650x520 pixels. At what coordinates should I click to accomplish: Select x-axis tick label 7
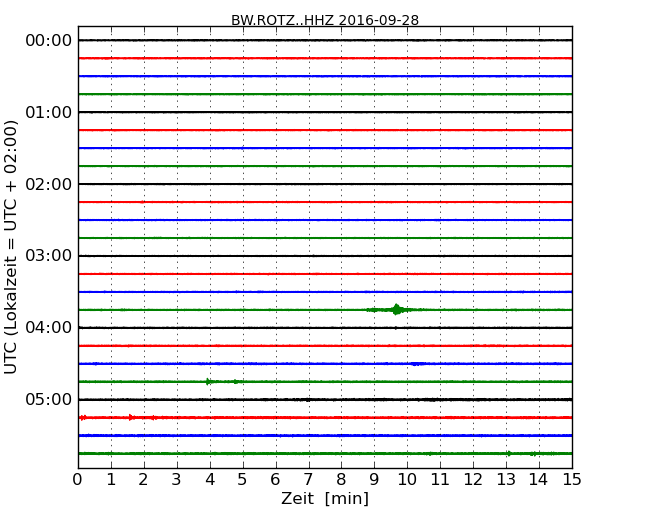308,480
